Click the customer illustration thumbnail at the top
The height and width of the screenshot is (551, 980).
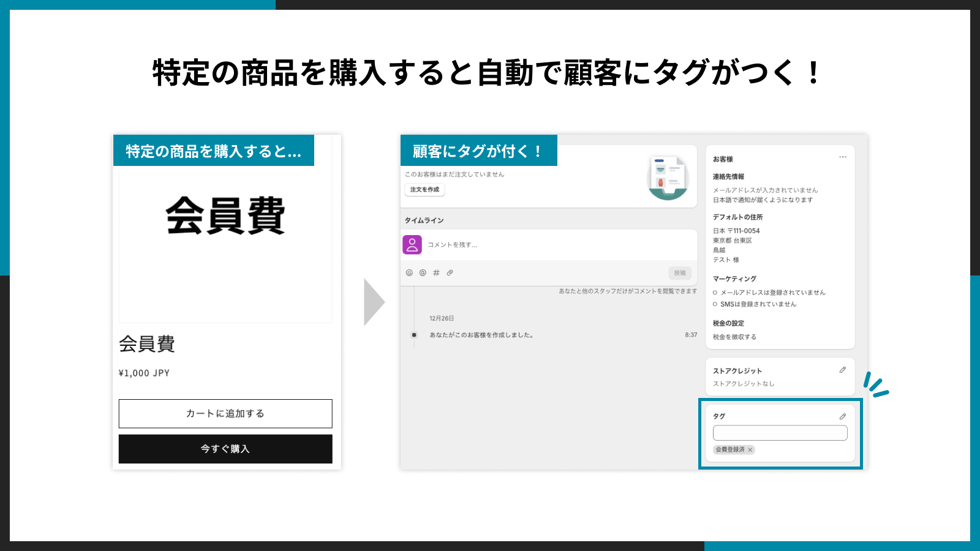tap(667, 178)
